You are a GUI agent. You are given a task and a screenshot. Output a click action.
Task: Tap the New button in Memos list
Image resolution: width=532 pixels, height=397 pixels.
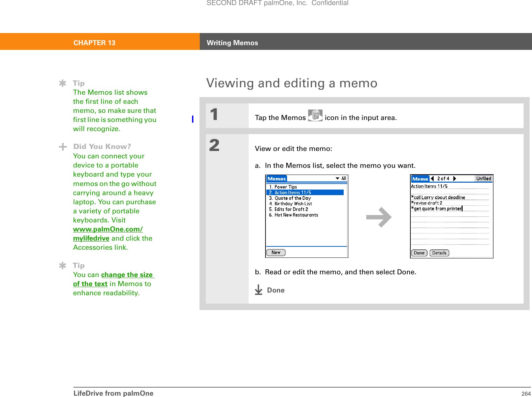pos(276,252)
